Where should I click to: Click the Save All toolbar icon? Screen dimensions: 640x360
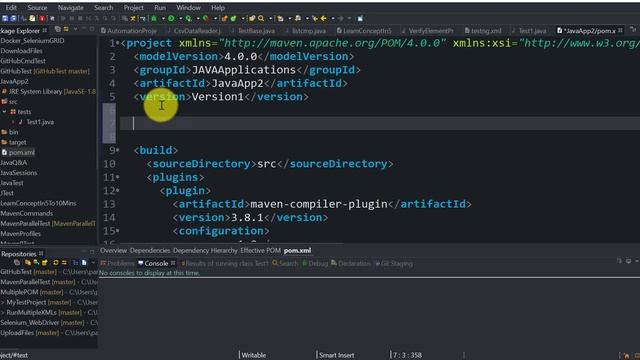click(13, 18)
